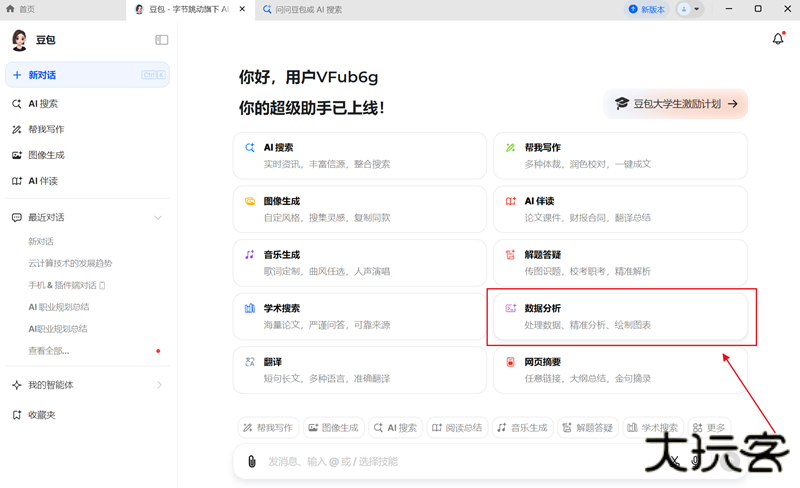This screenshot has width=800, height=488.
Task: Switch to the 首页 tab
Action: point(27,9)
